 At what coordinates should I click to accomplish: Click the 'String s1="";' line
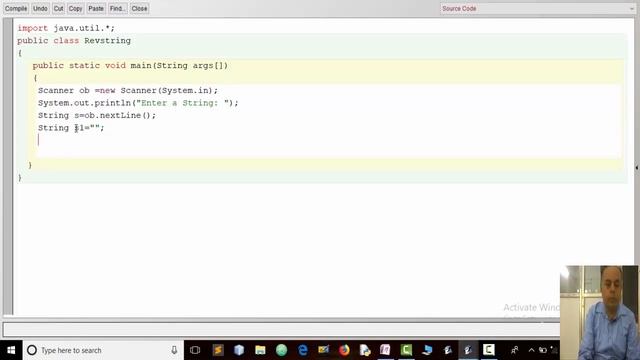click(71, 128)
